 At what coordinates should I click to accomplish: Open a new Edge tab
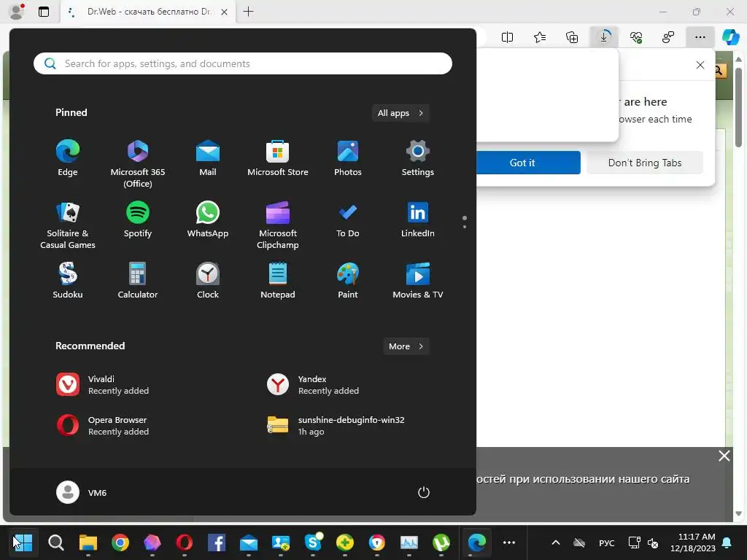click(248, 12)
